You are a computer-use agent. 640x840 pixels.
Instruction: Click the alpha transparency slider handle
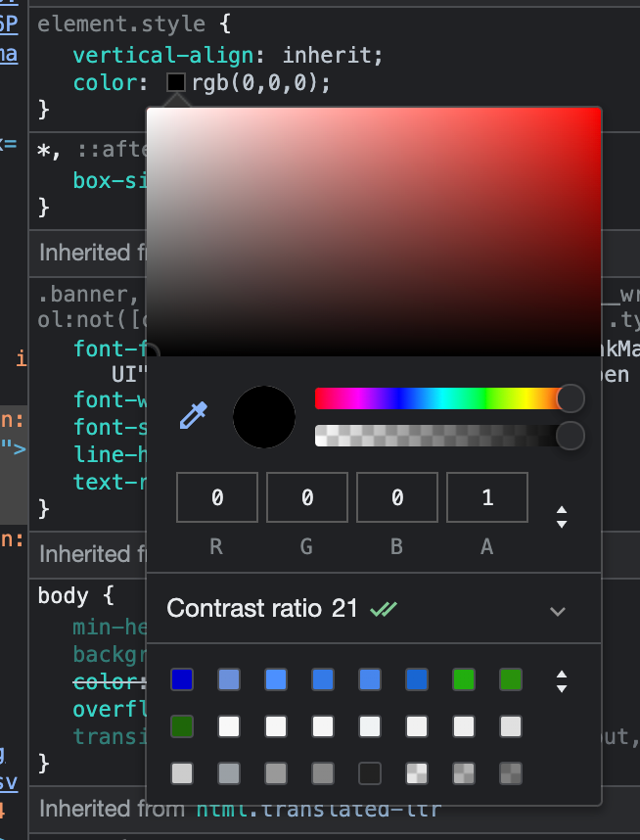[x=570, y=436]
